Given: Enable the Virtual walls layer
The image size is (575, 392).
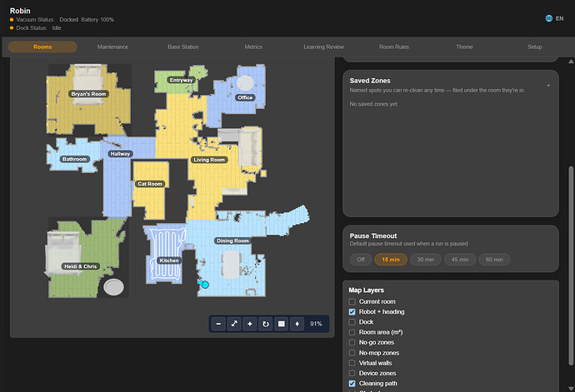Looking at the screenshot, I should (x=352, y=363).
